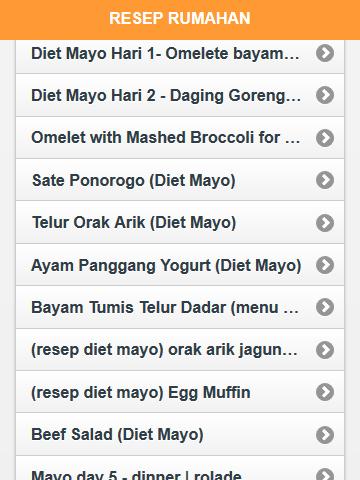Tap arrow icon next to Telur Orak Arik

[325, 223]
